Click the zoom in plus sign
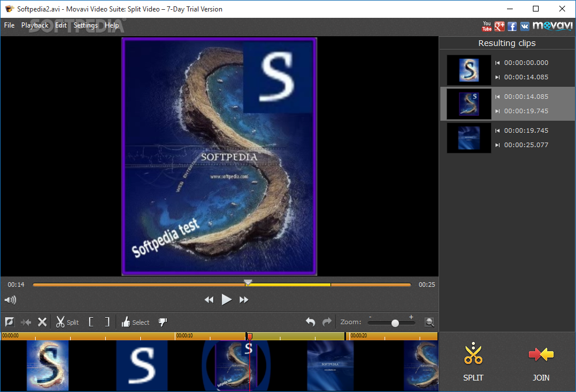The image size is (576, 392). click(x=411, y=317)
